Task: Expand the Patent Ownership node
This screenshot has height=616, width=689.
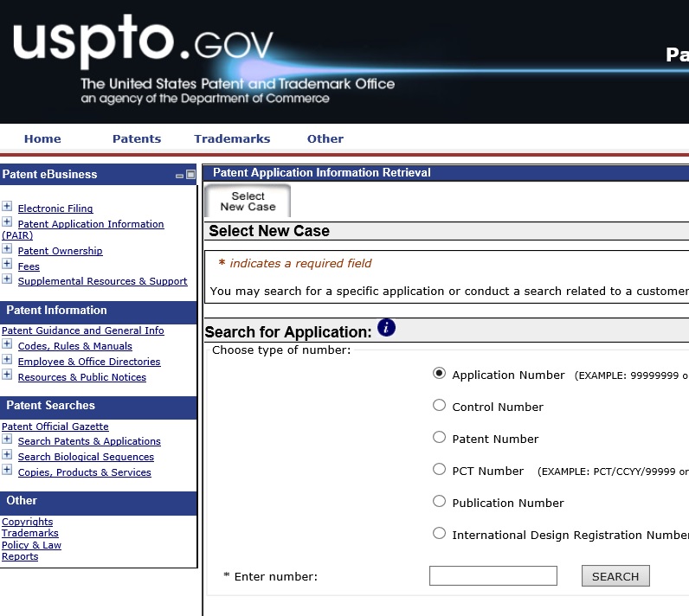Action: [x=7, y=248]
